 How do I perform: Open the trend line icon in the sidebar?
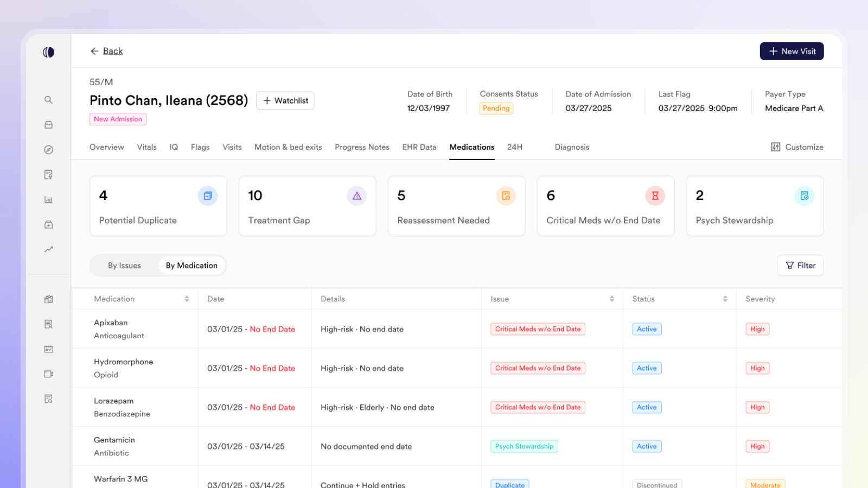coord(48,249)
